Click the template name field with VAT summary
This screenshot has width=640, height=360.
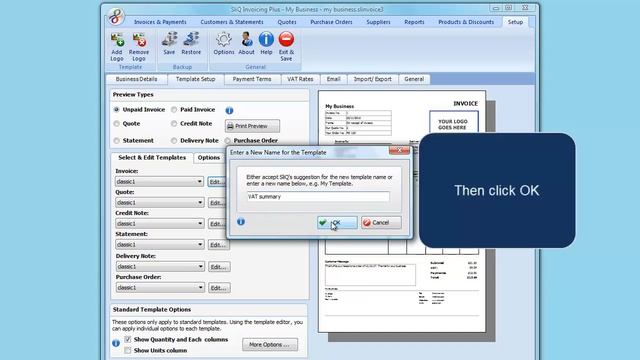tap(318, 197)
